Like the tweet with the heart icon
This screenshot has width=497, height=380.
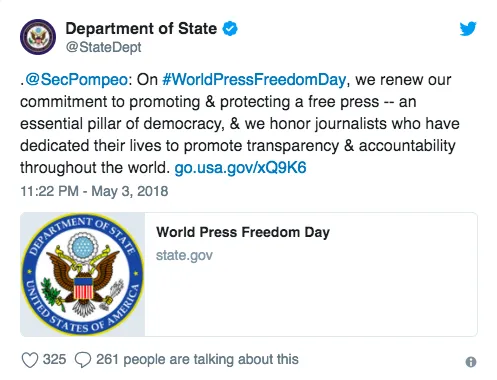pos(30,360)
